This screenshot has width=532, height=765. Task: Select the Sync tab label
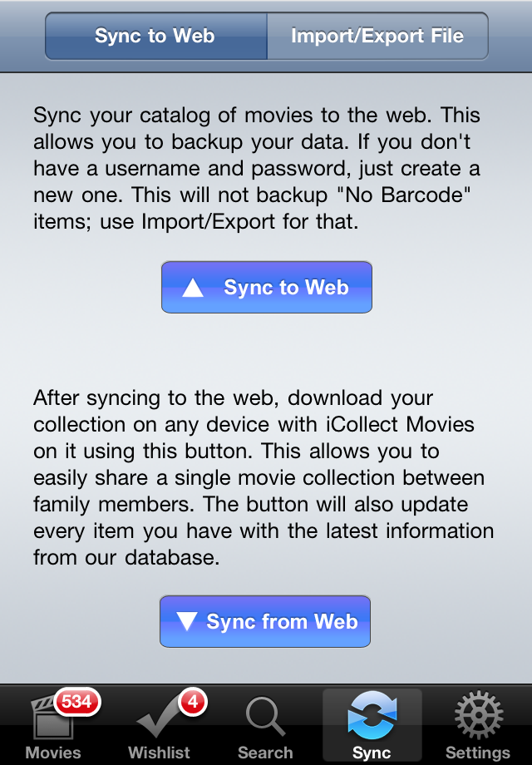pos(372,753)
